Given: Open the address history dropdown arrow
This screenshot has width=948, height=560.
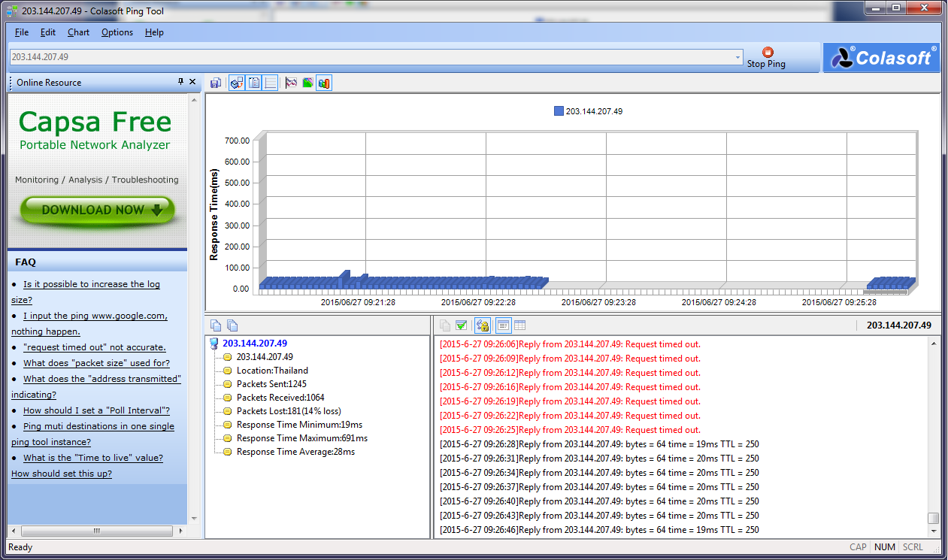Looking at the screenshot, I should point(738,57).
